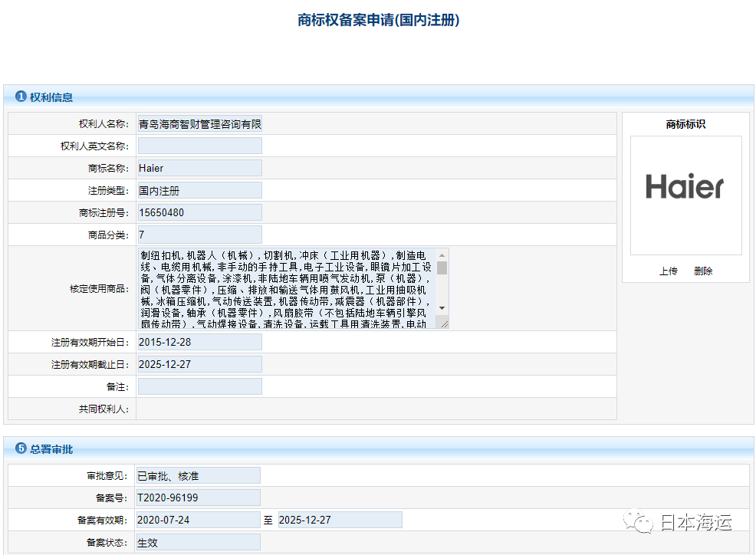Click the 共同权利人 label
Image resolution: width=756 pixels, height=555 pixels.
[x=104, y=409]
